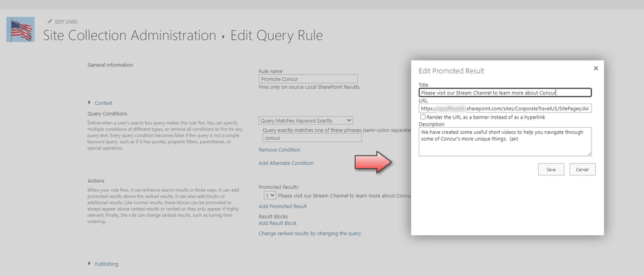
Task: Click the Rule name field Promote Concur
Action: click(308, 79)
